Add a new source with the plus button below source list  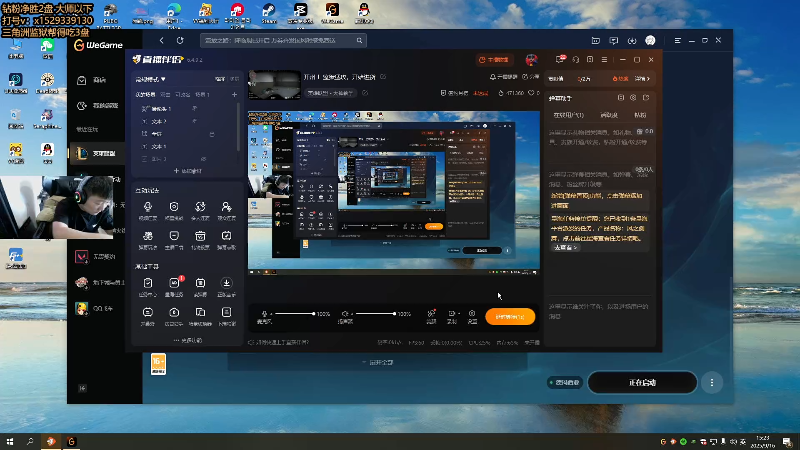click(187, 171)
